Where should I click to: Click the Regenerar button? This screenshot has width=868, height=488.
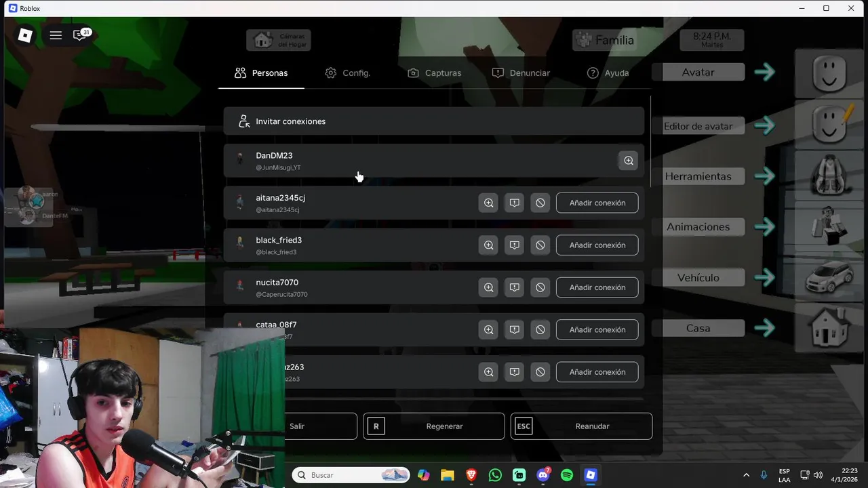[x=434, y=426]
